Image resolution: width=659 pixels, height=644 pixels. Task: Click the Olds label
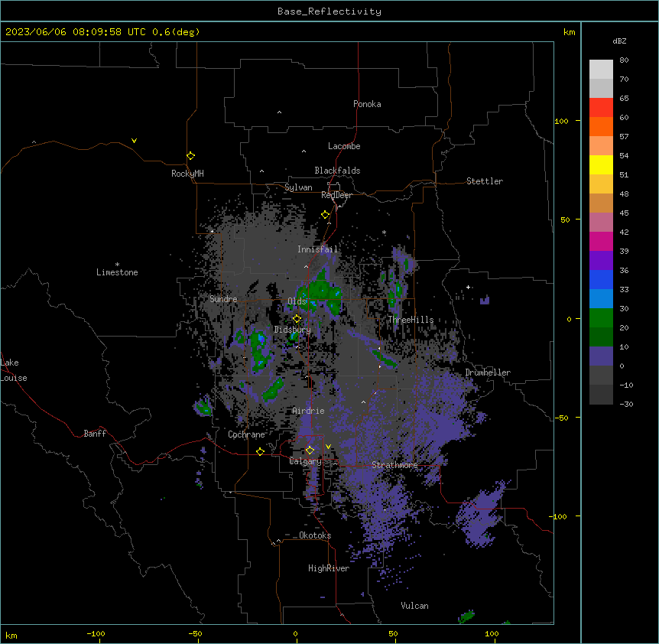click(x=297, y=301)
